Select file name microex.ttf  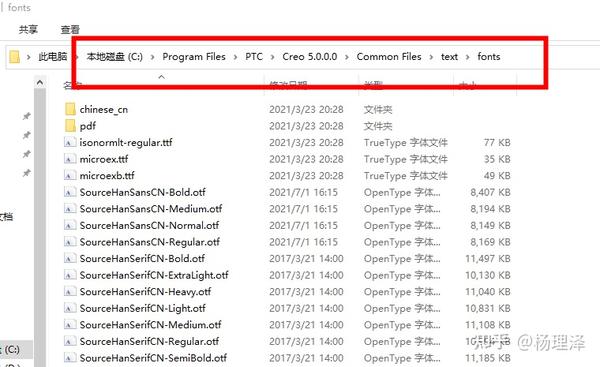(104, 159)
